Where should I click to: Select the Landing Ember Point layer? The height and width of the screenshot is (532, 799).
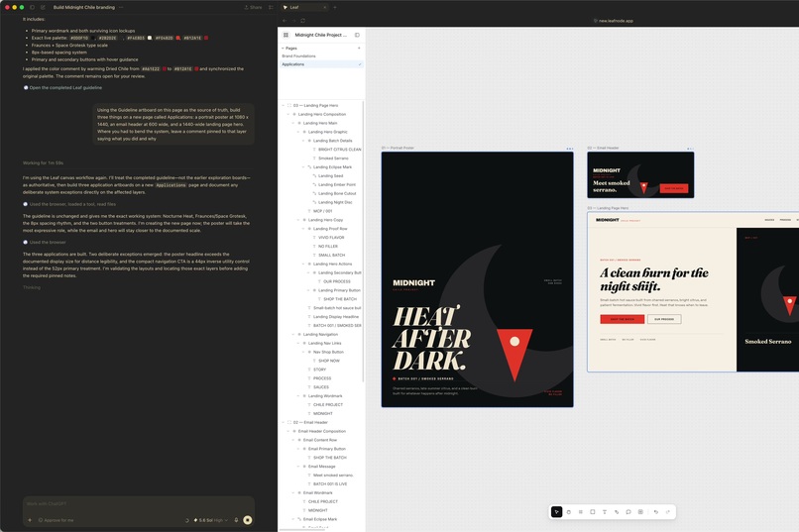[334, 185]
